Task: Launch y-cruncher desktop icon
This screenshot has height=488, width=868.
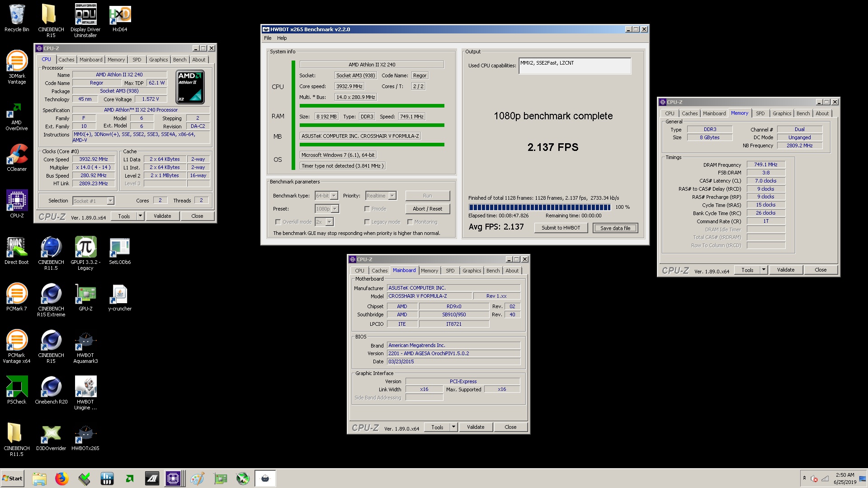Action: point(120,297)
